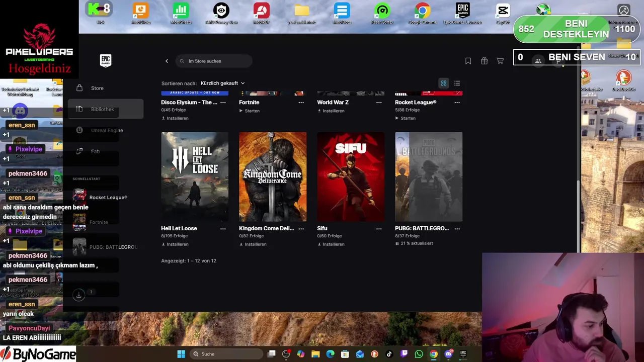Image resolution: width=644 pixels, height=362 pixels.
Task: Open options menu for PUBG: BATTLEGROUNDS
Action: (457, 228)
